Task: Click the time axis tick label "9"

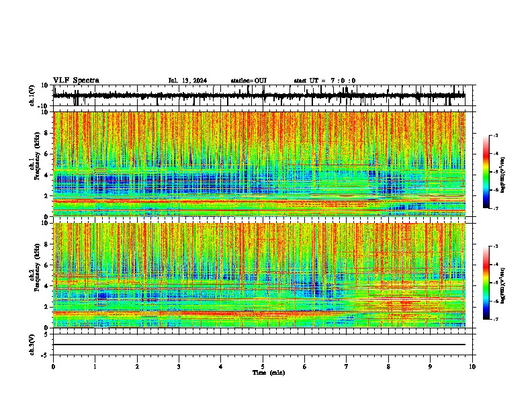Action: pos(430,367)
